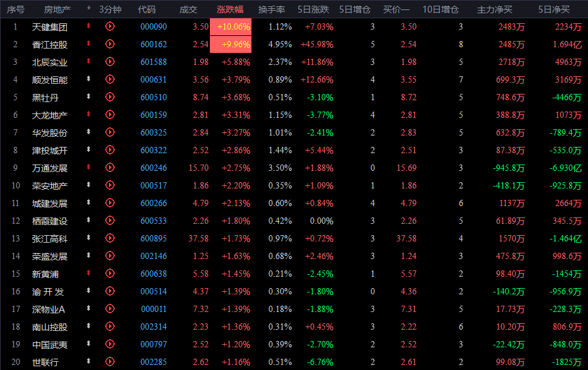Screen dimensions: 588x370
Task: Click the 37.58 成交 price of 张江高科
Action: pos(199,238)
